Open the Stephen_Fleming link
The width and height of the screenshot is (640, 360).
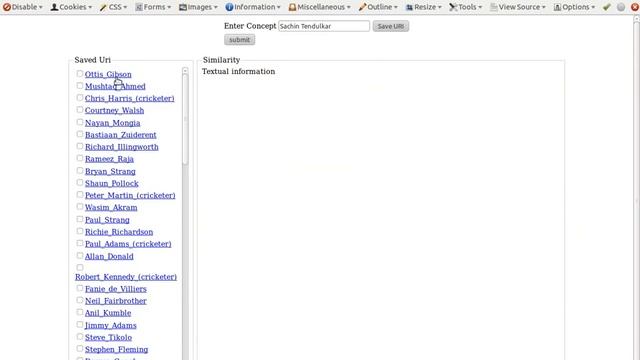(116, 349)
